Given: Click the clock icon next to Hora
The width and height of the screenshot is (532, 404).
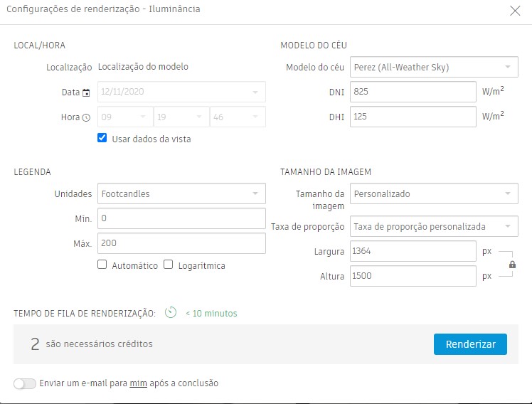Looking at the screenshot, I should (x=86, y=118).
